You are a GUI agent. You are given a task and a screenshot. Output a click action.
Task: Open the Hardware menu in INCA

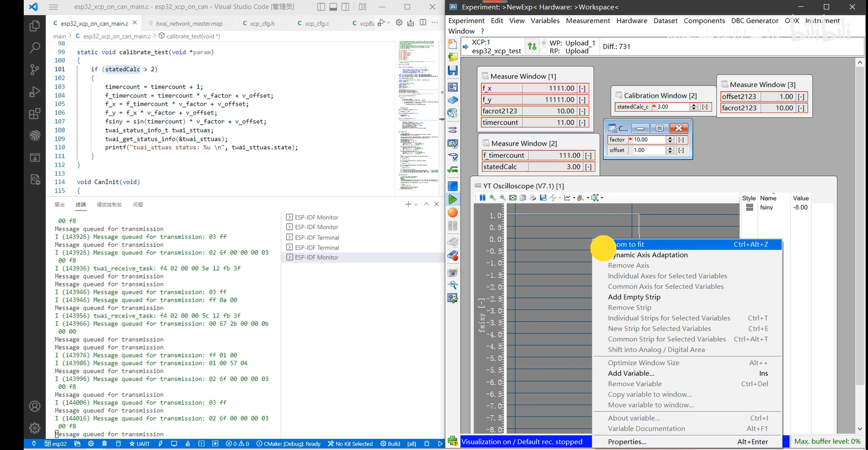[x=632, y=21]
